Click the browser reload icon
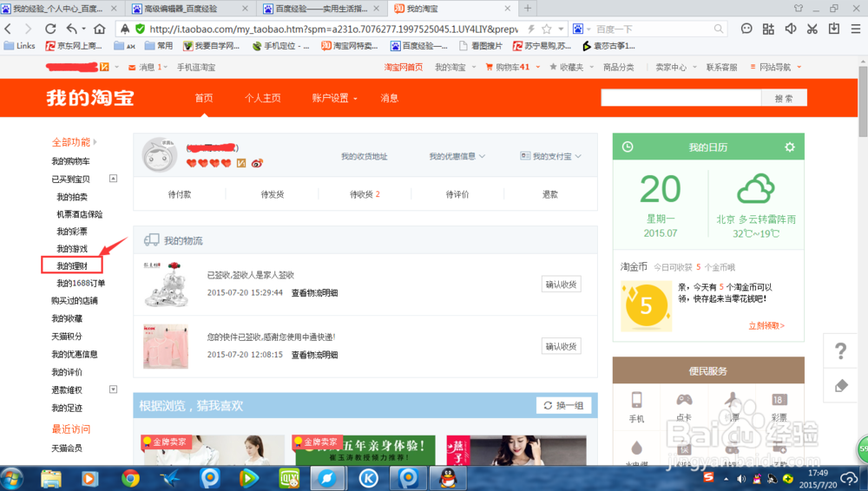868x491 pixels. click(50, 29)
